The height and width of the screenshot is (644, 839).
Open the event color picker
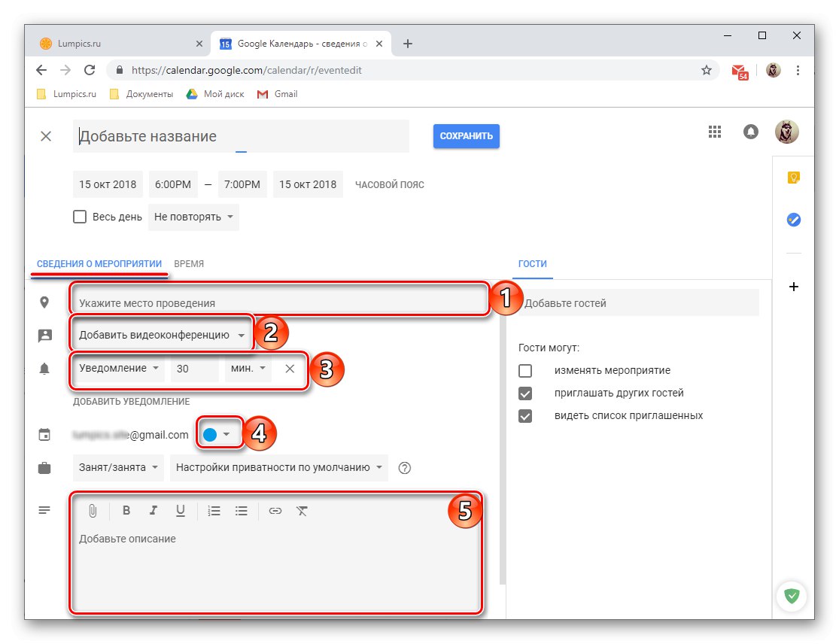point(219,433)
